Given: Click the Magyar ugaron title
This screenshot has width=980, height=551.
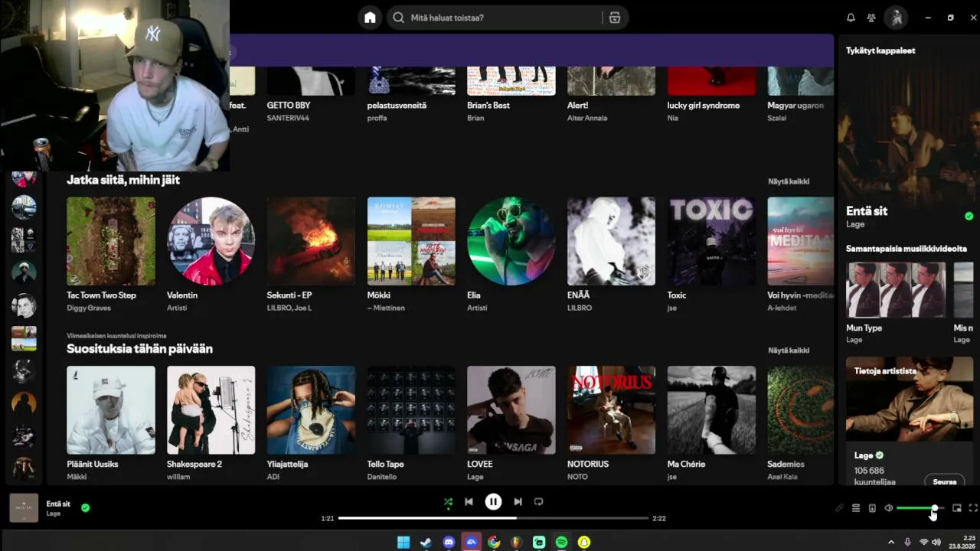Looking at the screenshot, I should pos(796,106).
